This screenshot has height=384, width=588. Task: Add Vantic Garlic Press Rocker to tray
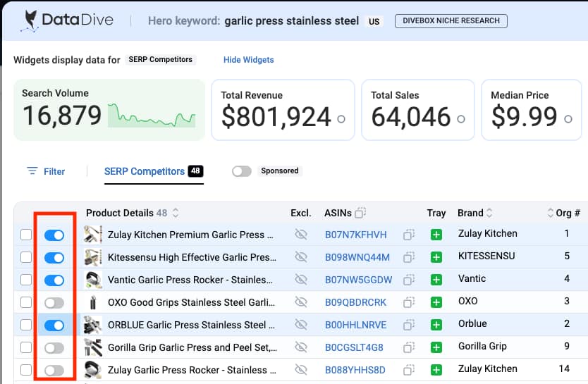pyautogui.click(x=436, y=280)
